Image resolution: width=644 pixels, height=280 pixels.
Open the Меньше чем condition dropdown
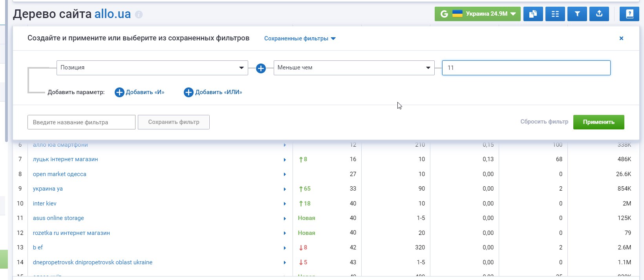[354, 67]
